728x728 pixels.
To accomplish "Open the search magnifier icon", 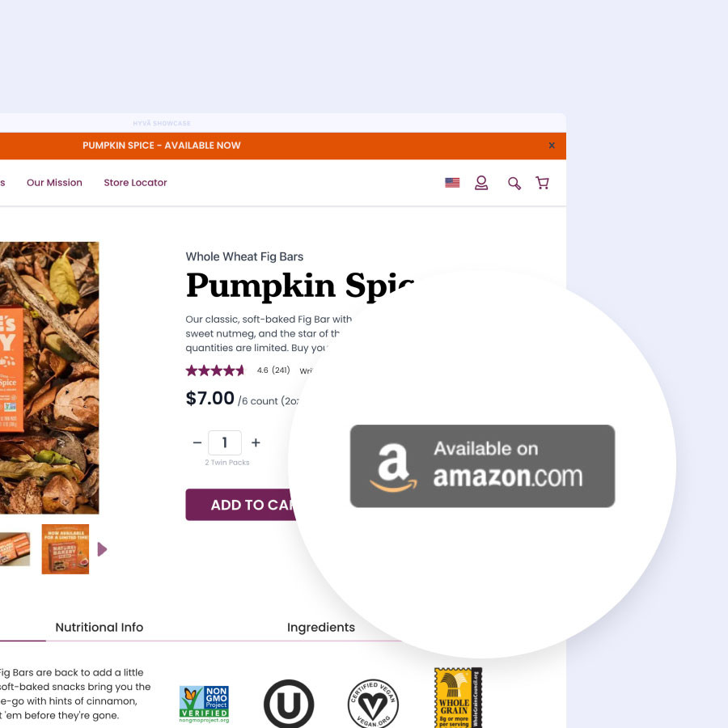I will 514,183.
